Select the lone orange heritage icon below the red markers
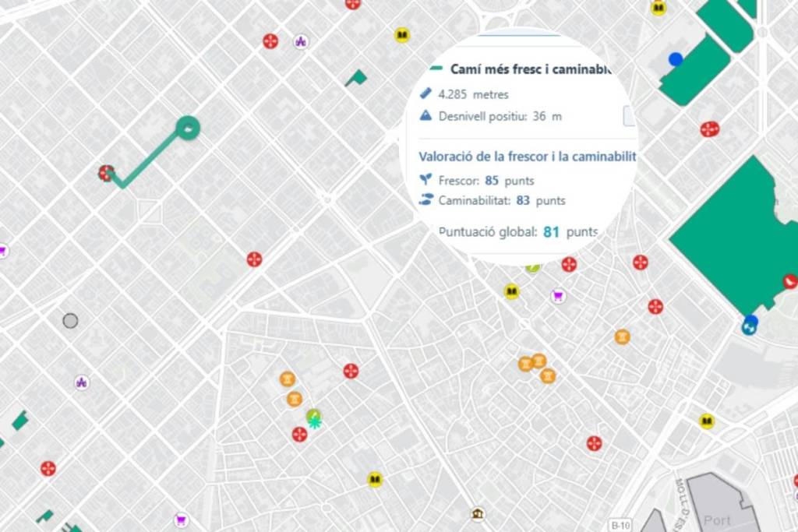The width and height of the screenshot is (798, 532). tap(622, 336)
